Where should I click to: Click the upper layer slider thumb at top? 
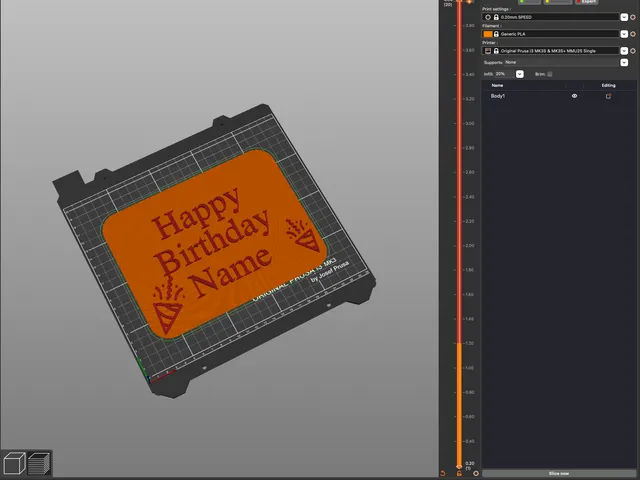pyautogui.click(x=459, y=2)
